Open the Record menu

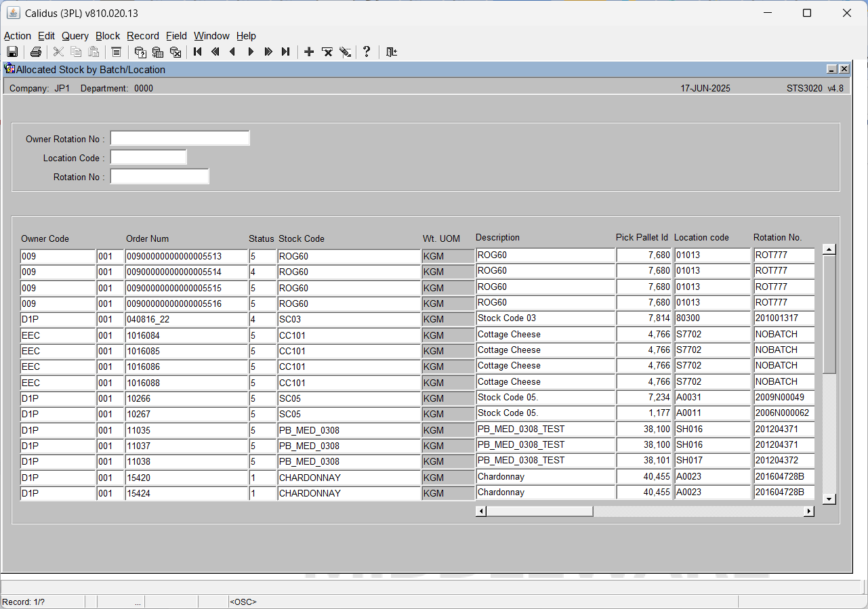click(143, 36)
